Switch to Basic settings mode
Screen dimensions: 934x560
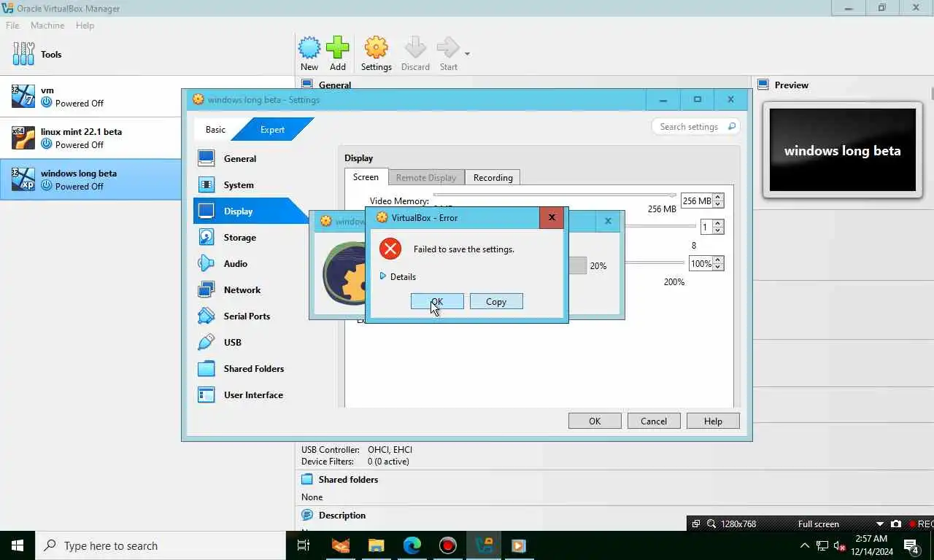click(x=215, y=129)
